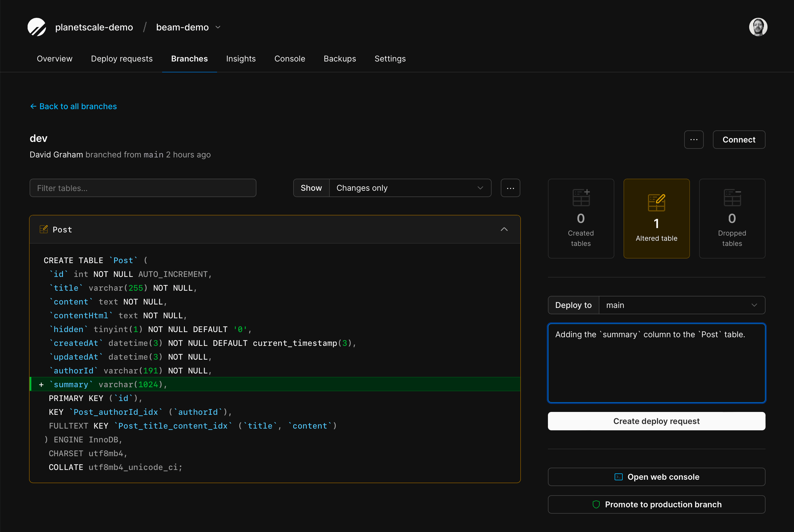Click the deploy request description textarea

(x=657, y=363)
